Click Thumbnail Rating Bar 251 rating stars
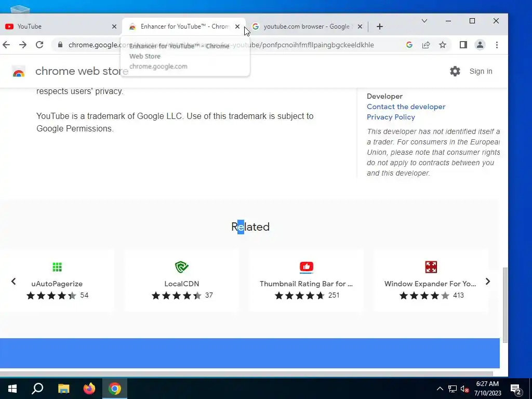 pos(300,296)
